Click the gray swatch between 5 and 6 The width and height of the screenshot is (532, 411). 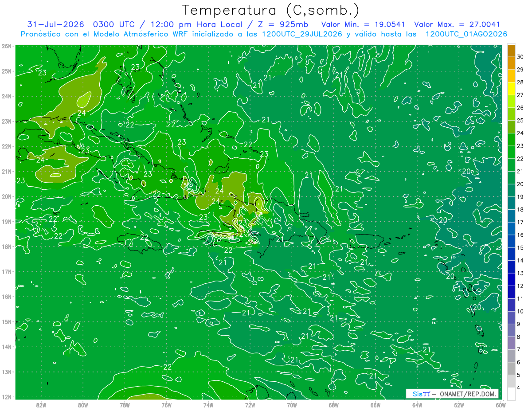[511, 368]
